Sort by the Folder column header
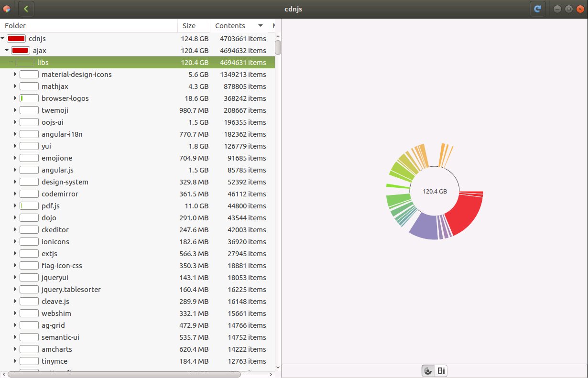This screenshot has height=378, width=588. (x=89, y=26)
